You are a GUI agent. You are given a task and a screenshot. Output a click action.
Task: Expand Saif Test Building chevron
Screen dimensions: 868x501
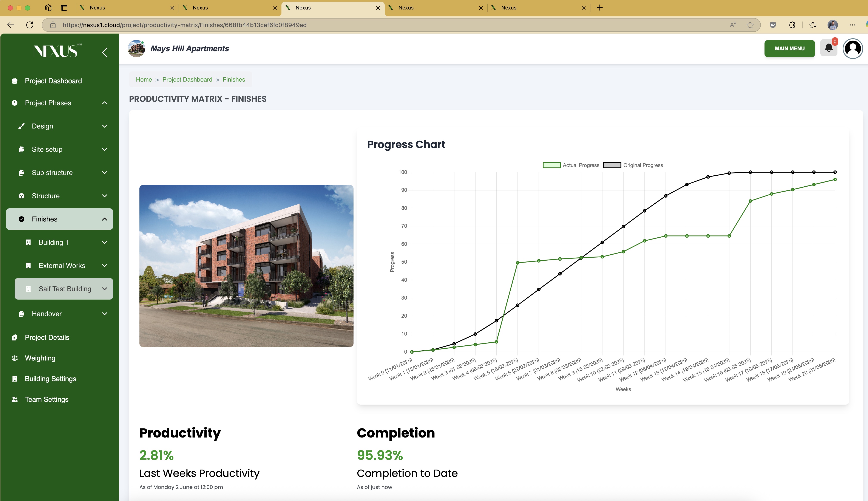click(105, 289)
